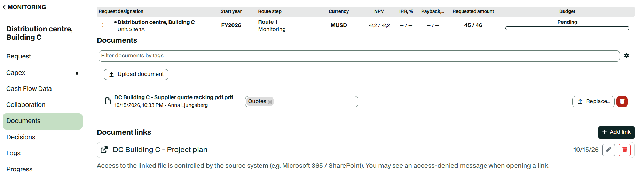
Task: Click the sidebar project title heading
Action: click(39, 33)
